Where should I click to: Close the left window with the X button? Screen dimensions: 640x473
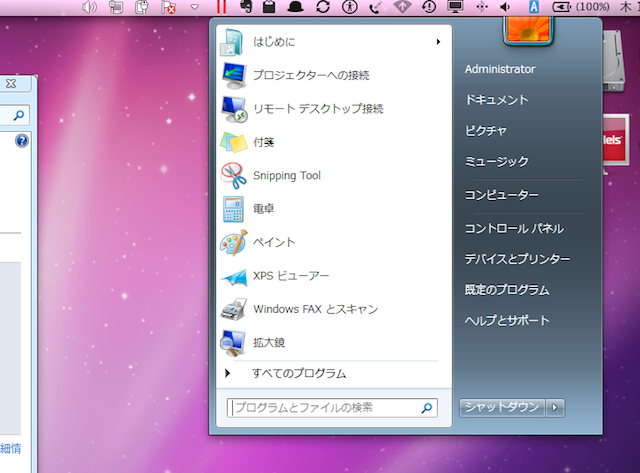tap(11, 84)
